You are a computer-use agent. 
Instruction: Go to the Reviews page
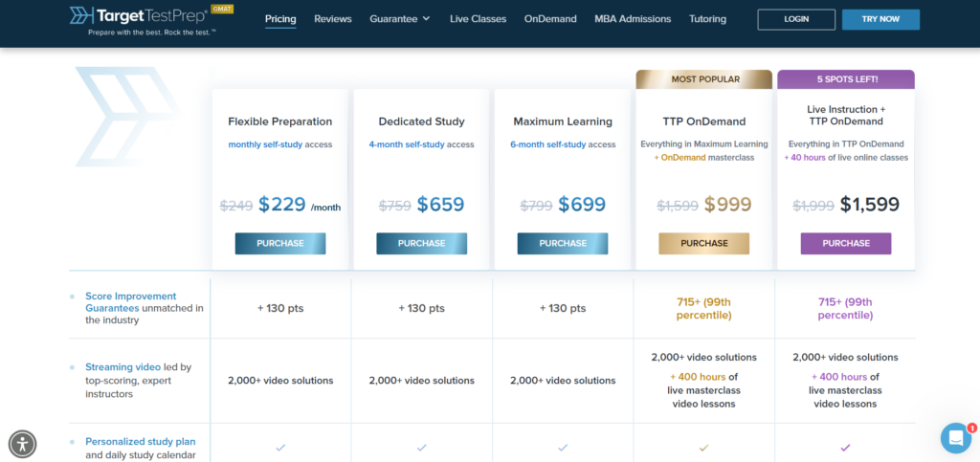point(332,19)
